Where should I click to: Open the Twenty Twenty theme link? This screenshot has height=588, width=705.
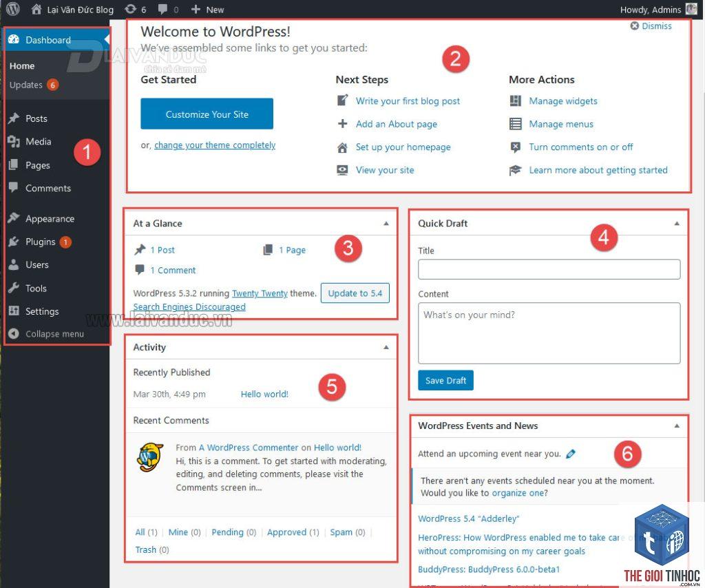click(260, 293)
